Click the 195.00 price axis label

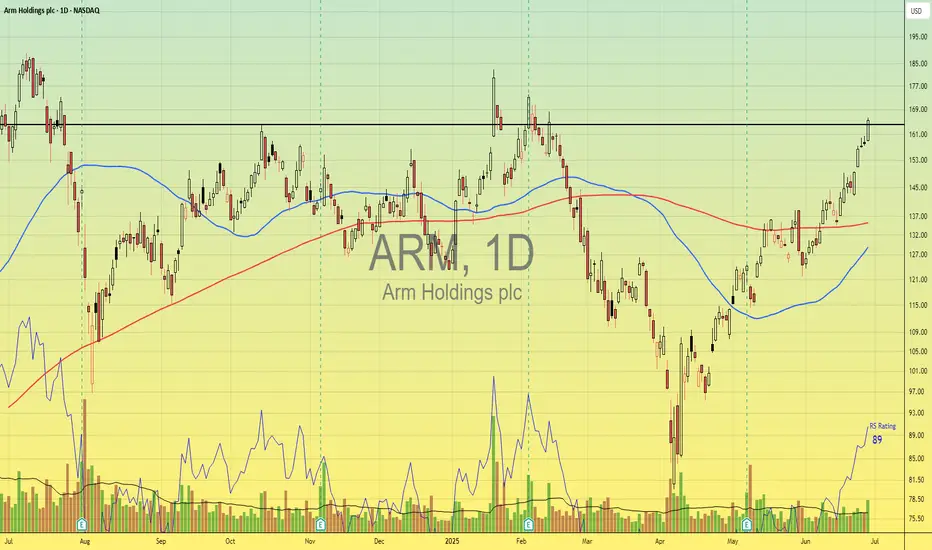coord(917,37)
